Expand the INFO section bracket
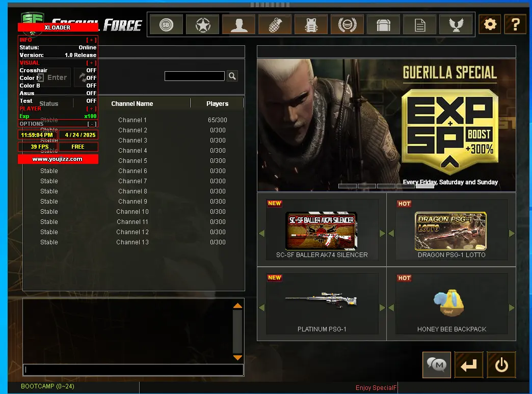 pos(91,40)
